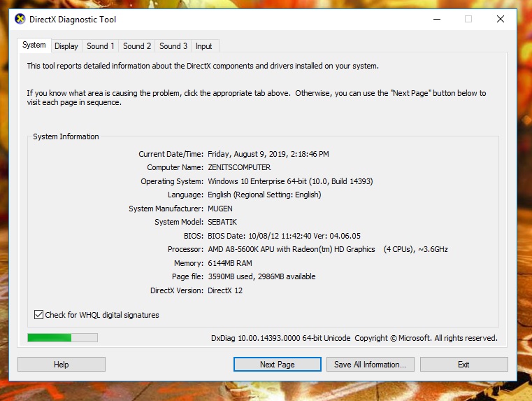Image resolution: width=532 pixels, height=401 pixels.
Task: Click the computer name ZENITSCOMPUTER
Action: 239,167
